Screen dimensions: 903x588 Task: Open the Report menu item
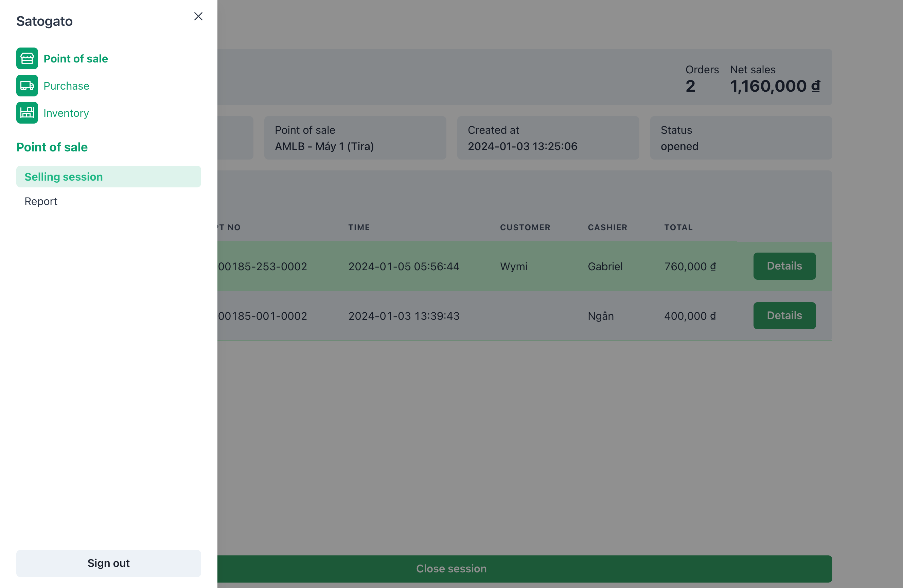[41, 201]
